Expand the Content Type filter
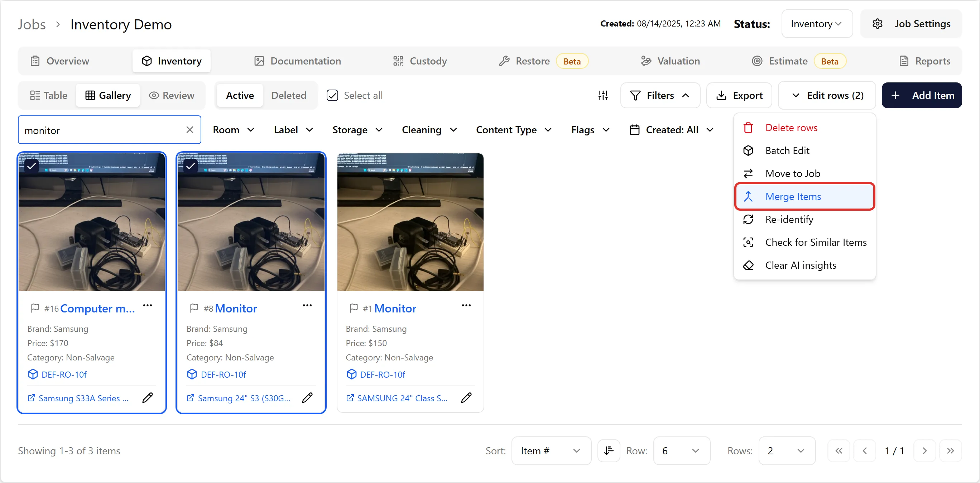980x483 pixels. pyautogui.click(x=514, y=130)
